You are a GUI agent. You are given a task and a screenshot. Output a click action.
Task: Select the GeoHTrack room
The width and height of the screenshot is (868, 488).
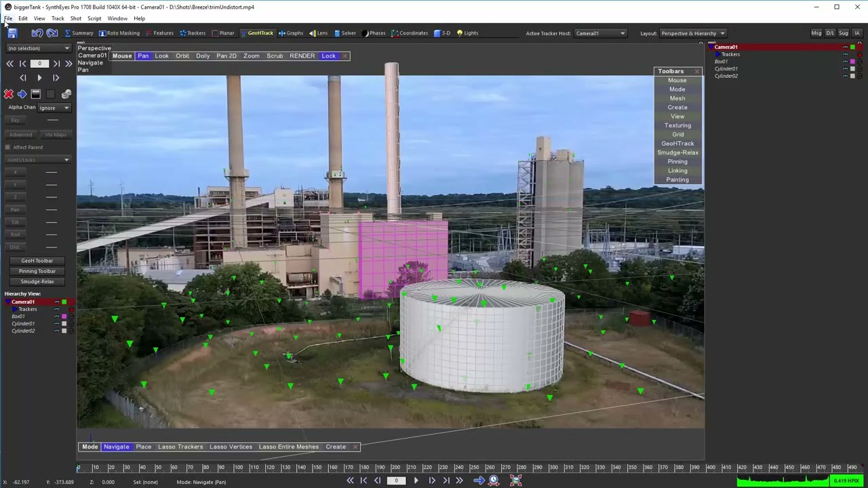click(x=257, y=33)
